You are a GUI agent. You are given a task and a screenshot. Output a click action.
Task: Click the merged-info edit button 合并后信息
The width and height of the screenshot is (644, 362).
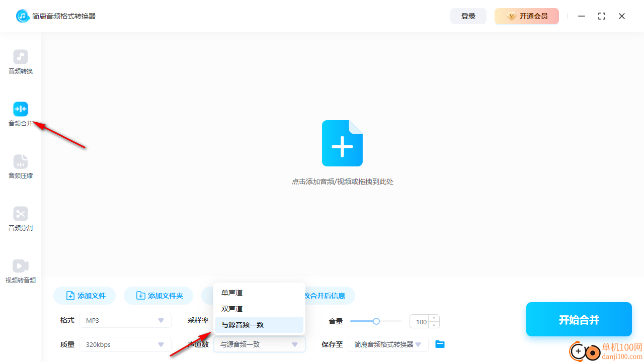point(330,296)
